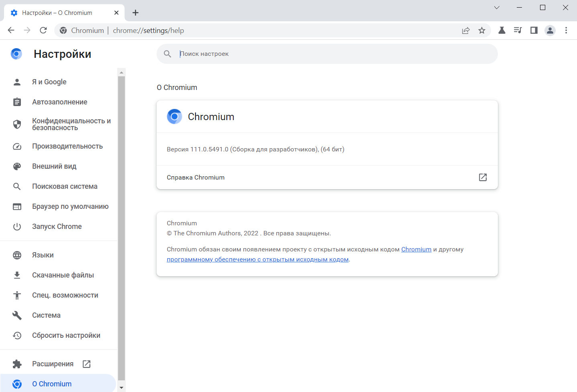Click the О Chromium page heading

177,88
